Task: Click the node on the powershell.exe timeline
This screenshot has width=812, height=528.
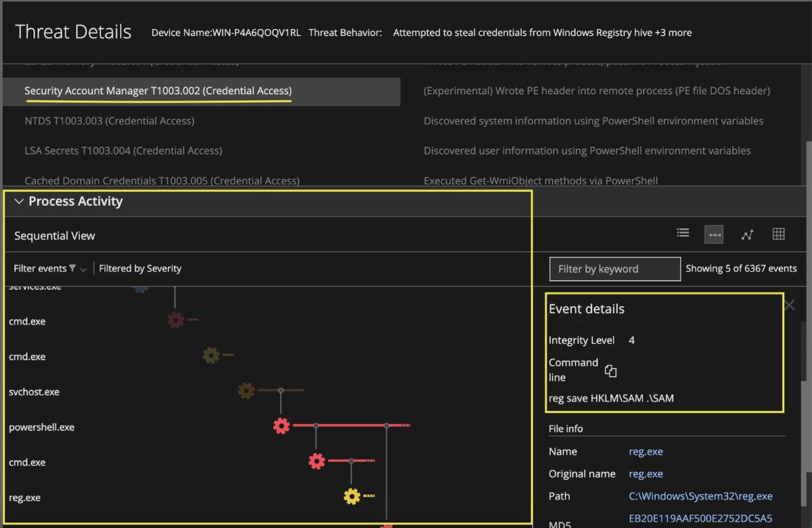Action: point(386,426)
